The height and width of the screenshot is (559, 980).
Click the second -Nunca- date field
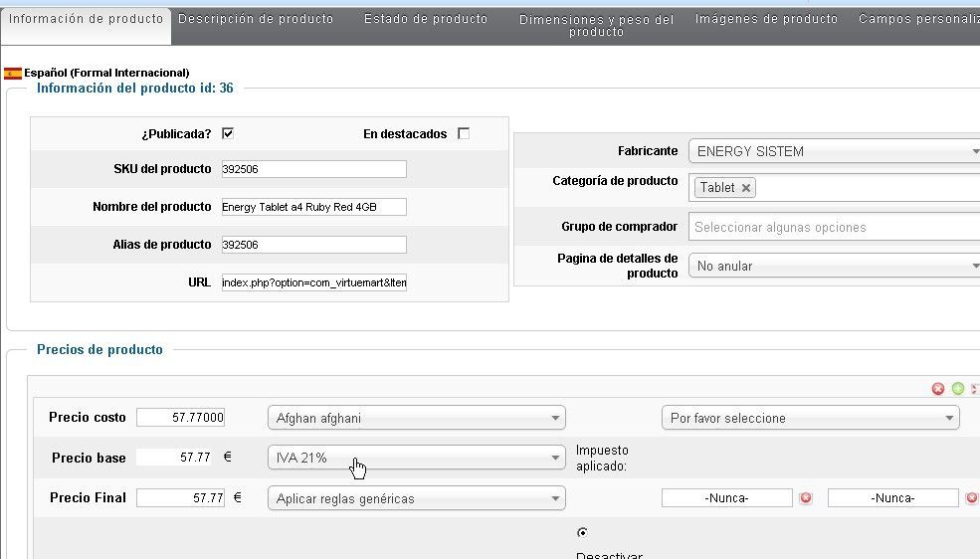(893, 497)
